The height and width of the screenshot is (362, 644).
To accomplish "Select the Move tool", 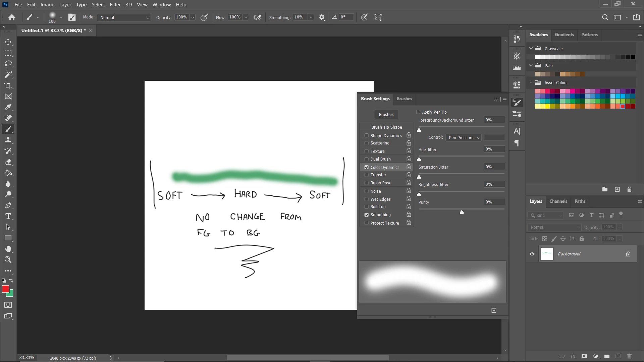I will [8, 42].
